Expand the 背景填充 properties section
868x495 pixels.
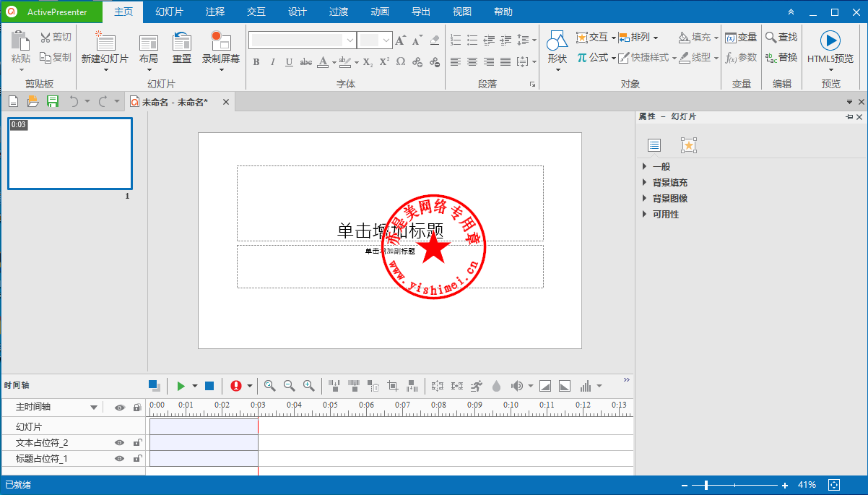point(644,183)
